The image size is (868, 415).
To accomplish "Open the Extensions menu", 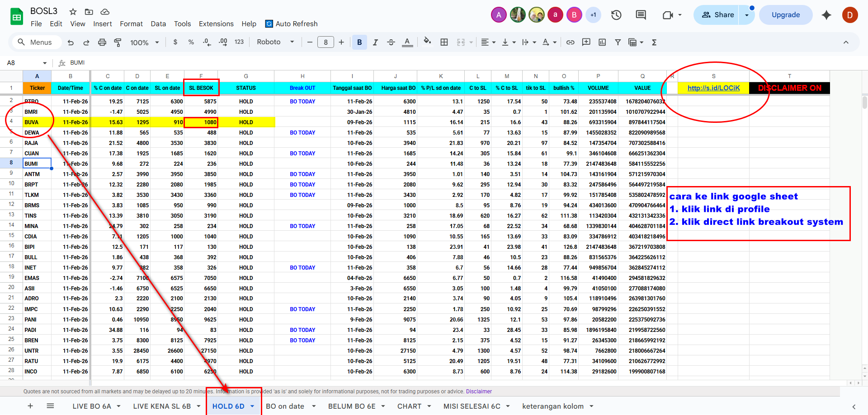I will [x=216, y=24].
